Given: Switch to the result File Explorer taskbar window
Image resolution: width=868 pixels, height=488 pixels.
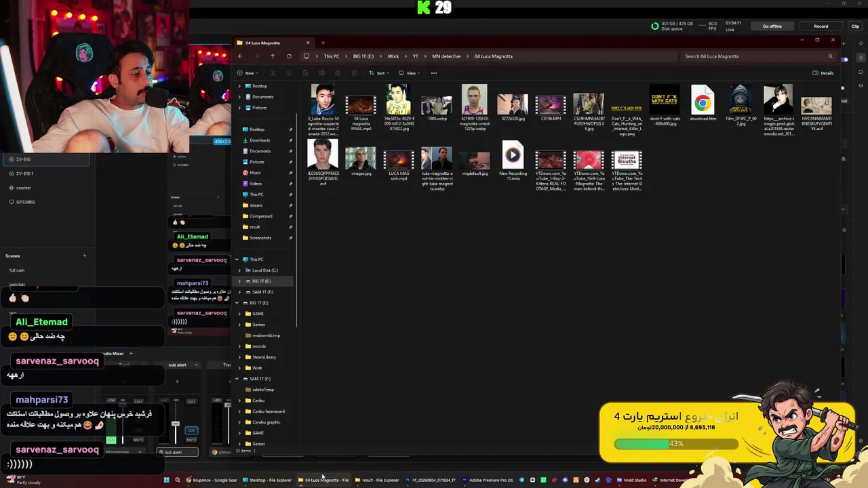Looking at the screenshot, I should point(377,480).
